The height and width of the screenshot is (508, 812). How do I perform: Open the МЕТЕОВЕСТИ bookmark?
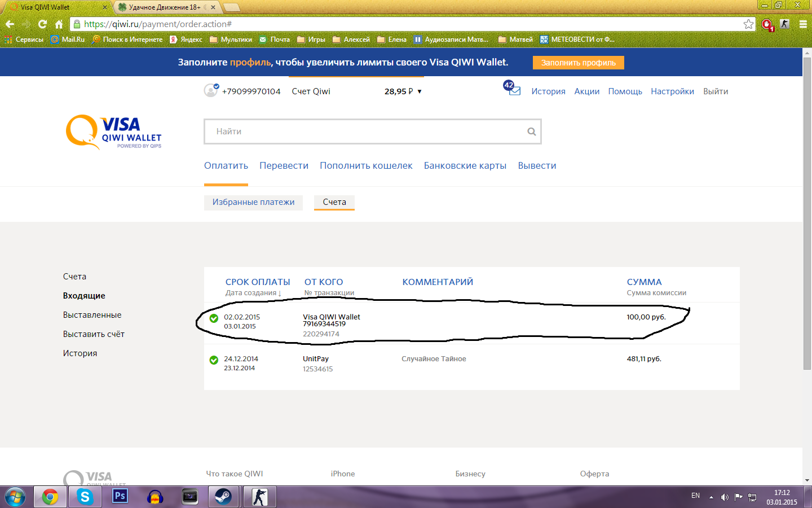pyautogui.click(x=577, y=40)
